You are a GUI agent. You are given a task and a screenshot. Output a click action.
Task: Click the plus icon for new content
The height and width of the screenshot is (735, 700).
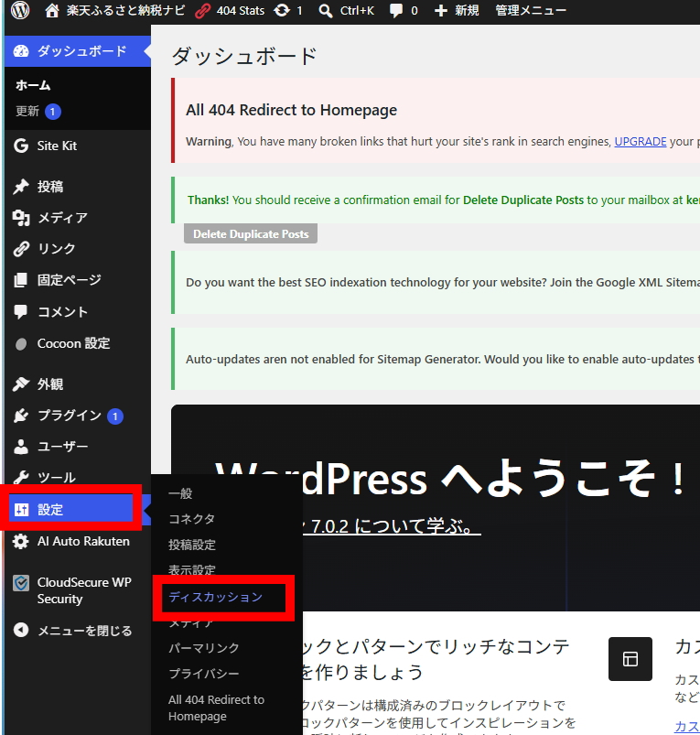point(440,11)
